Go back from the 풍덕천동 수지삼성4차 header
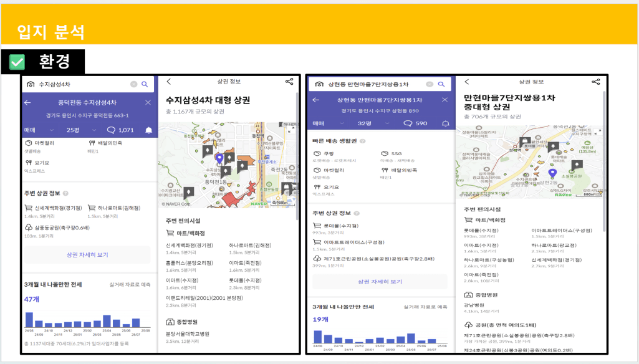The width and height of the screenshot is (639, 364). 27,103
